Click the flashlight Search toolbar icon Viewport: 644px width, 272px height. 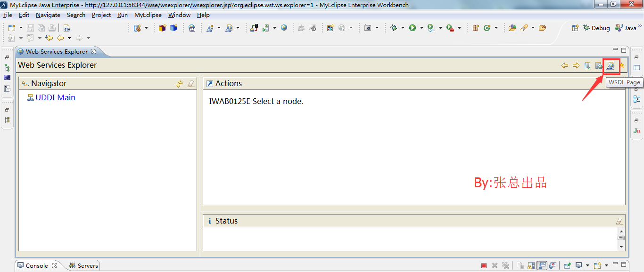pos(524,28)
